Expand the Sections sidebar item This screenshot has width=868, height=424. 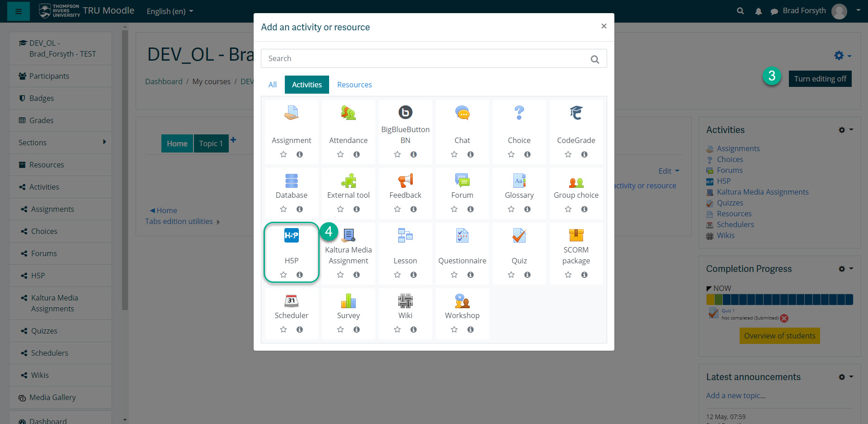click(60, 143)
